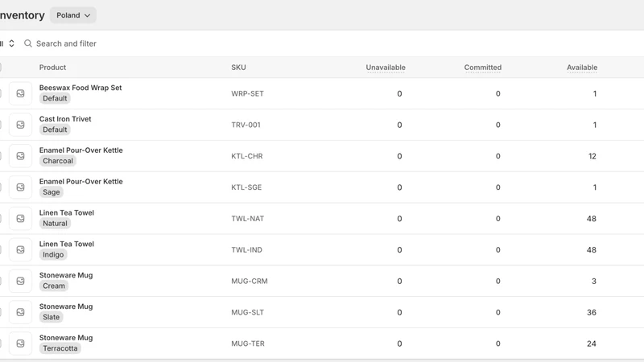
Task: Open Enamel Pour-Over Kettle above Sage tag
Action: 81,181
